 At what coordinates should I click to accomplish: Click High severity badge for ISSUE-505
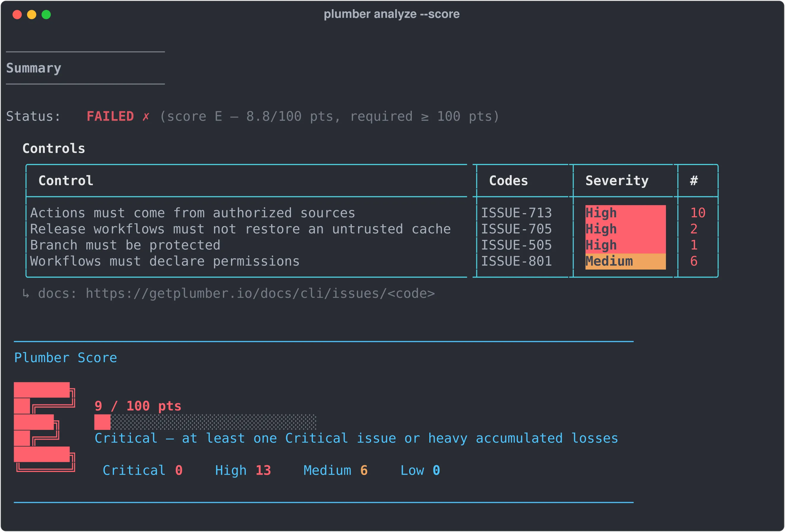point(626,245)
